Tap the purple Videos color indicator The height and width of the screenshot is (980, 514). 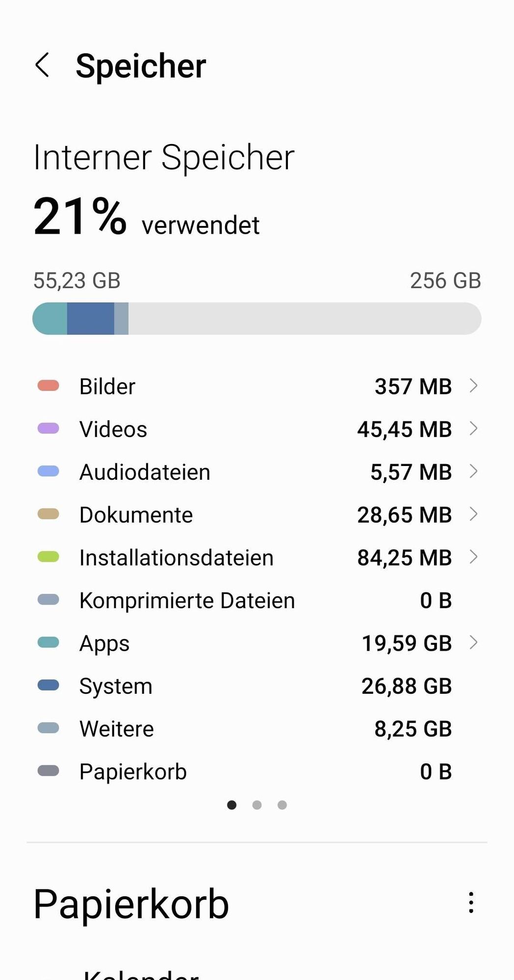tap(48, 429)
